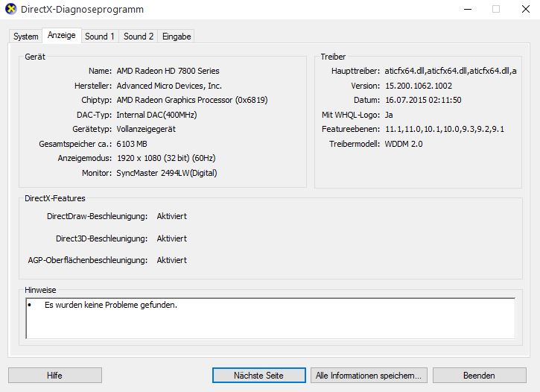Click the 'Anzeigemodus:' label

[x=85, y=158]
